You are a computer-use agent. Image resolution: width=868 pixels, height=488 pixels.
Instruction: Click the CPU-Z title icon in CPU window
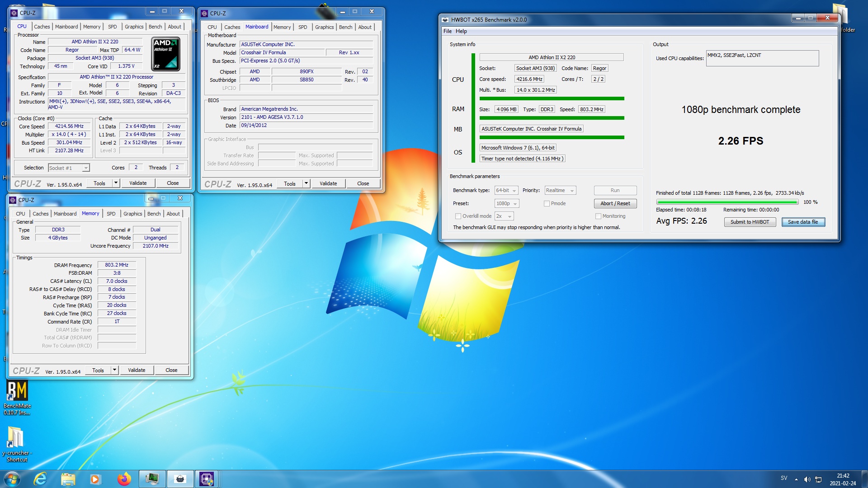click(x=14, y=13)
